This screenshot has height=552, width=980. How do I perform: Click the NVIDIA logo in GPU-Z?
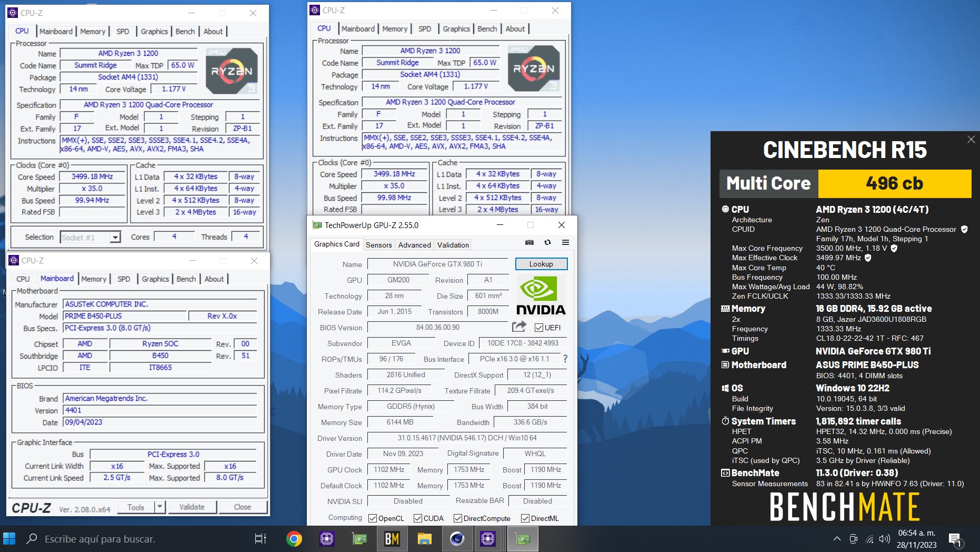coord(541,295)
